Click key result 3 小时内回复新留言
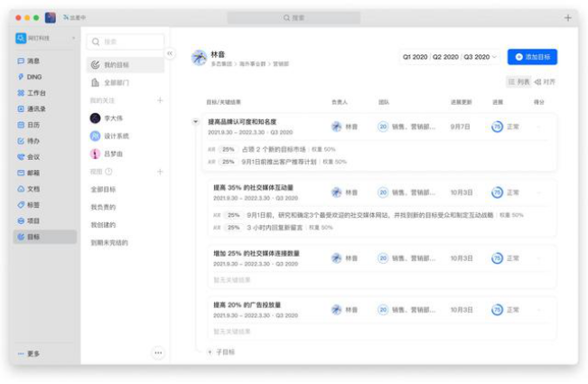The width and height of the screenshot is (588, 384). point(275,228)
